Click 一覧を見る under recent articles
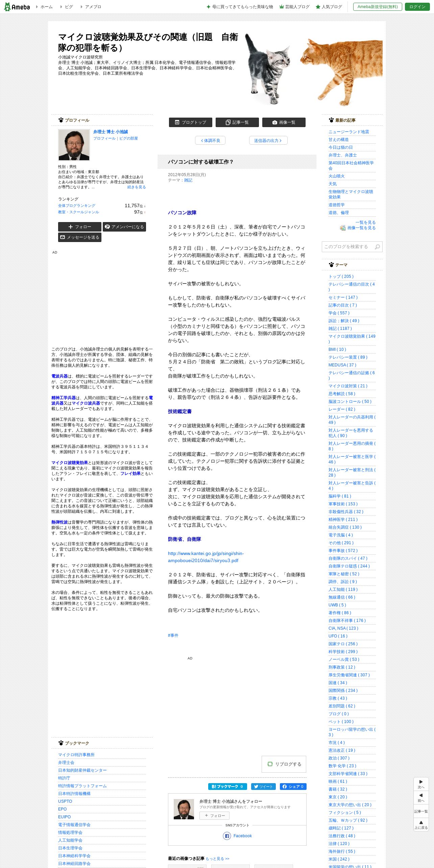This screenshot has width=434, height=868. tap(365, 222)
